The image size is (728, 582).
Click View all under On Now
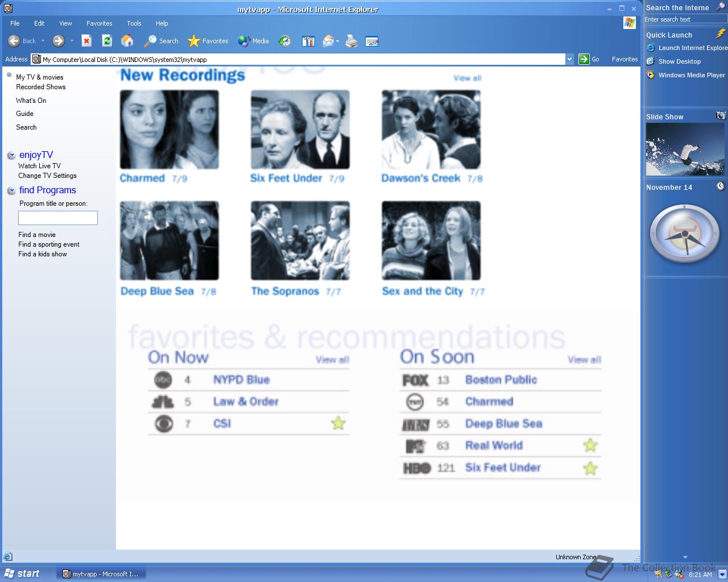[x=333, y=360]
